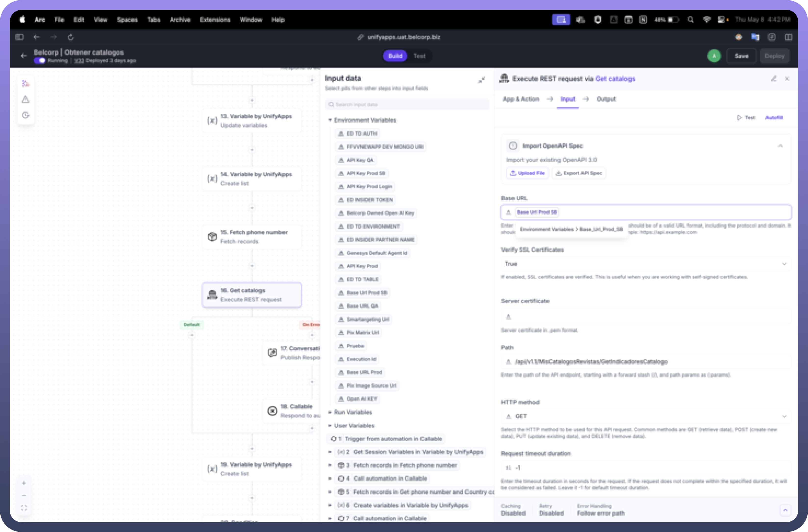Open the Output tab

(x=606, y=99)
